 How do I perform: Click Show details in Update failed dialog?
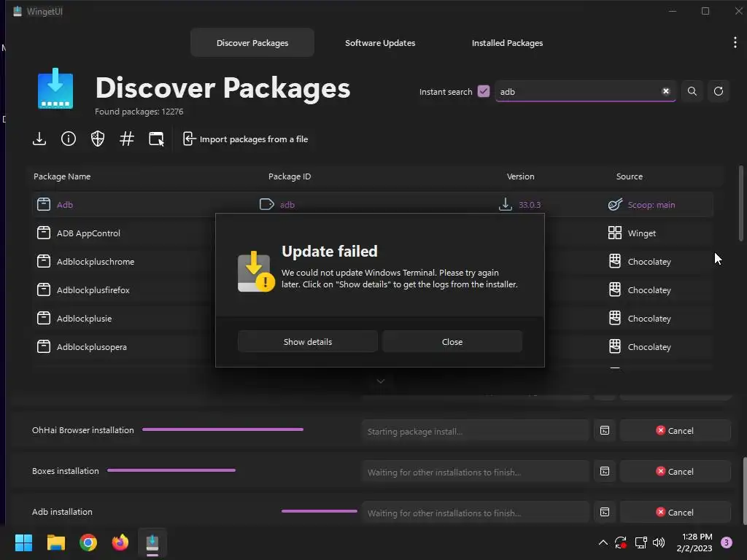[x=307, y=342]
